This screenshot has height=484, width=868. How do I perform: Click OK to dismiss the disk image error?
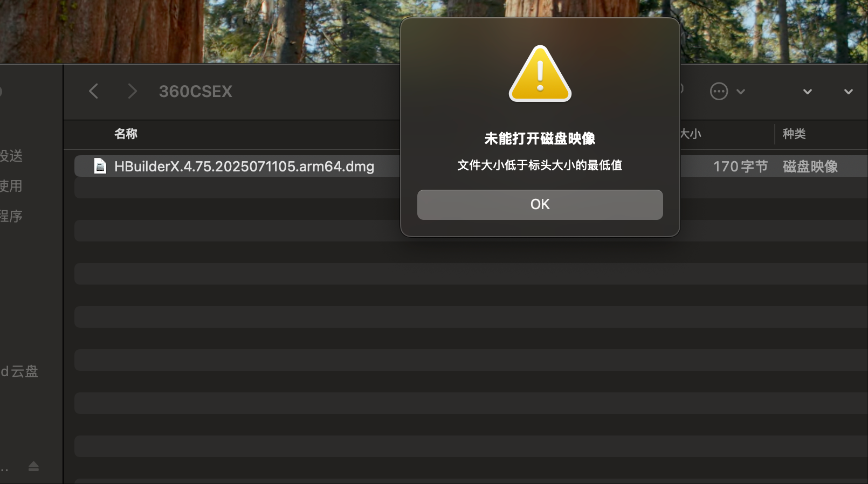[540, 204]
